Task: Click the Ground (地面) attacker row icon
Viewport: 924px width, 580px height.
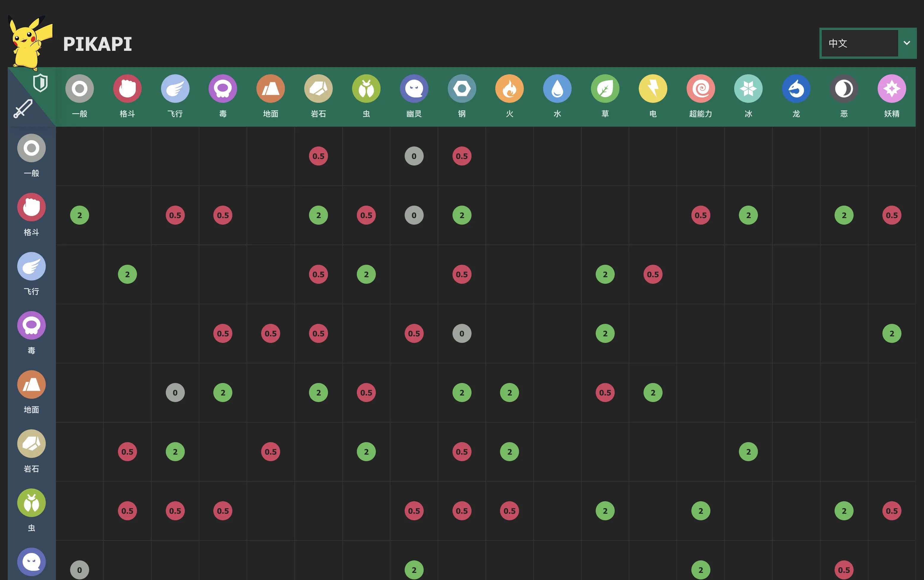Action: tap(31, 384)
